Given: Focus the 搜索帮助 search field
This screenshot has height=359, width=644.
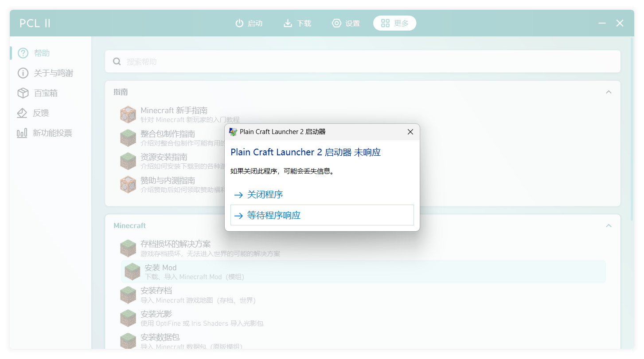Looking at the screenshot, I should point(363,61).
